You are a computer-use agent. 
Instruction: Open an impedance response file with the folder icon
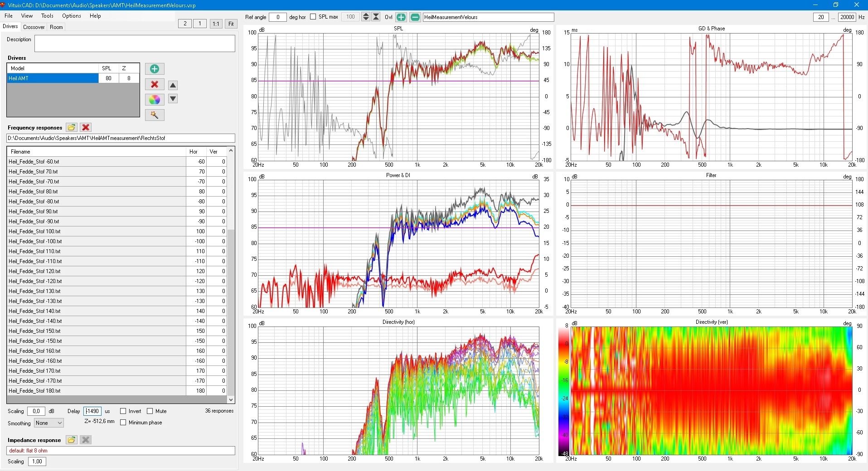pyautogui.click(x=72, y=440)
